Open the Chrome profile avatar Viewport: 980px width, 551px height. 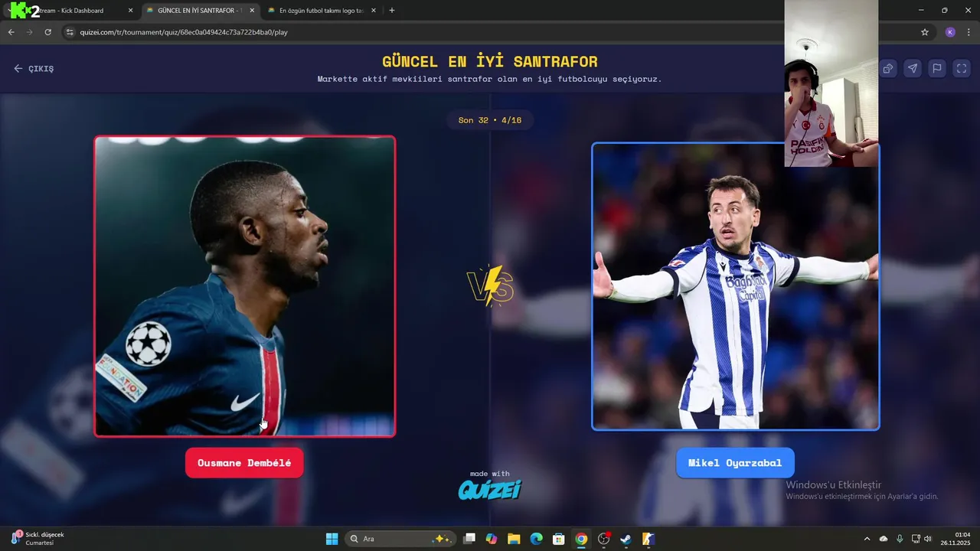tap(950, 32)
